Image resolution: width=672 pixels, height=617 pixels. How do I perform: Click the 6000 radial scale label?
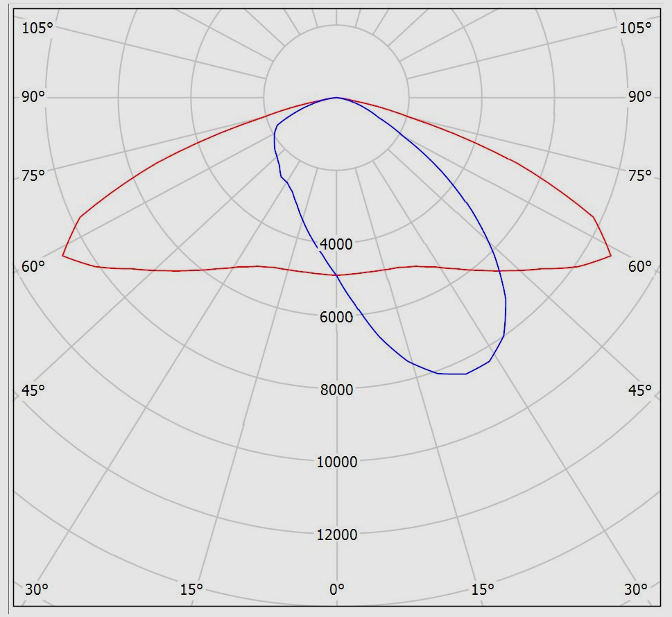click(337, 317)
